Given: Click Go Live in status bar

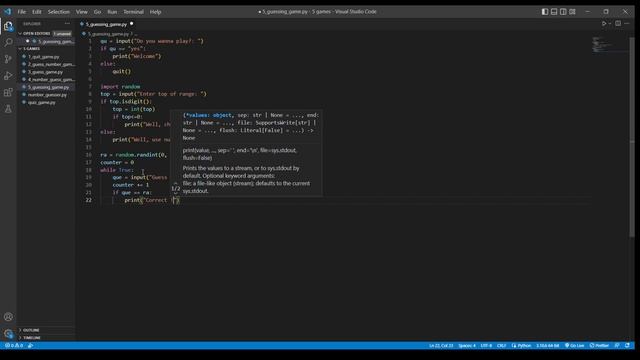Looking at the screenshot, I should (574, 345).
